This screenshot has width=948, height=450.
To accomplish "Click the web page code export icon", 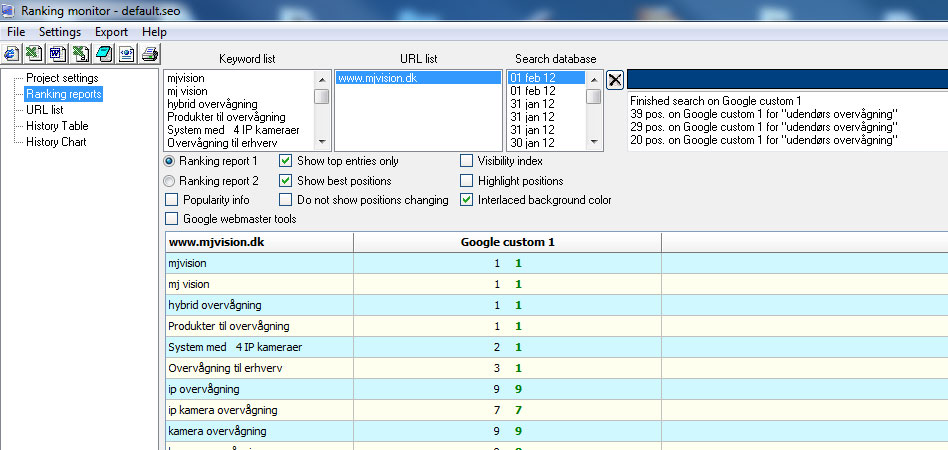I will click(x=126, y=54).
